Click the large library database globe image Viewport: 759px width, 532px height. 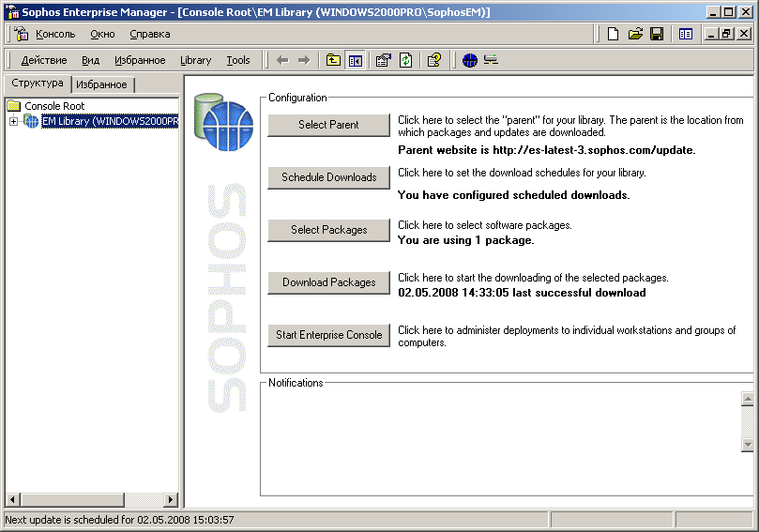(223, 122)
